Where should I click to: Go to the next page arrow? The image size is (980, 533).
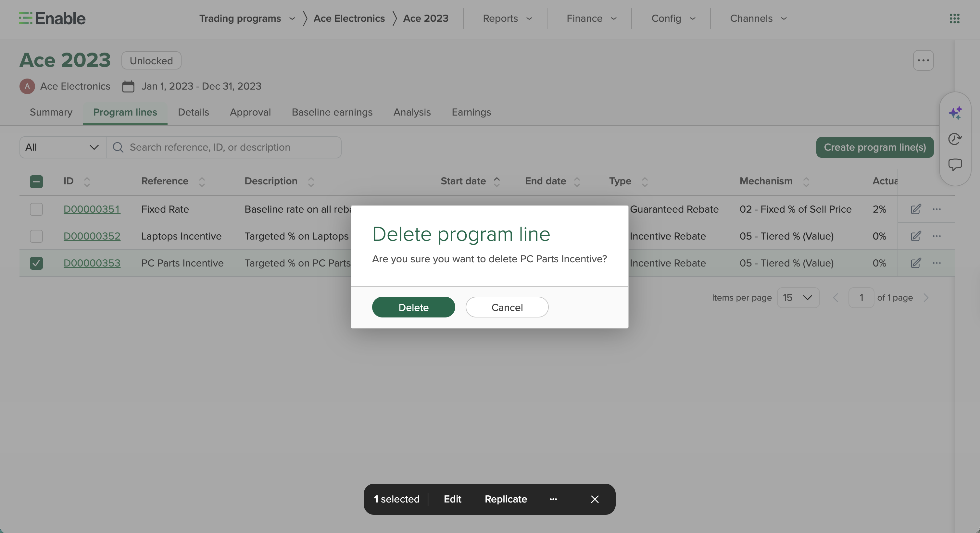926,298
